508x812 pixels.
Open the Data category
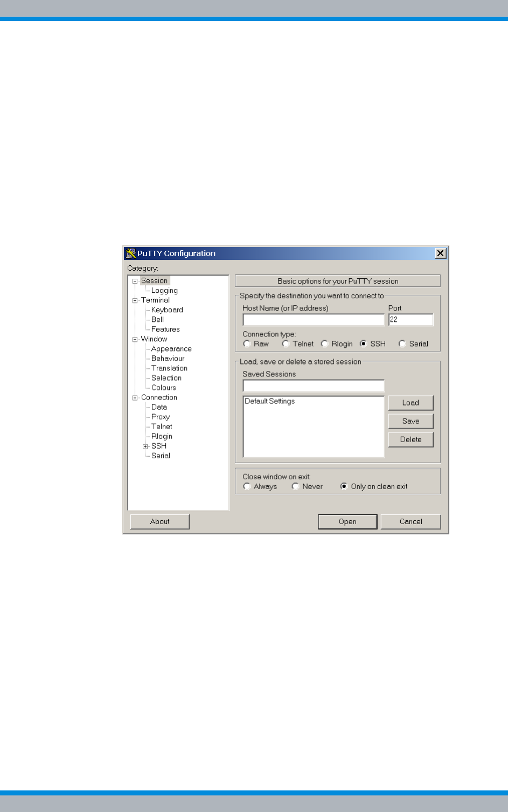pos(159,407)
